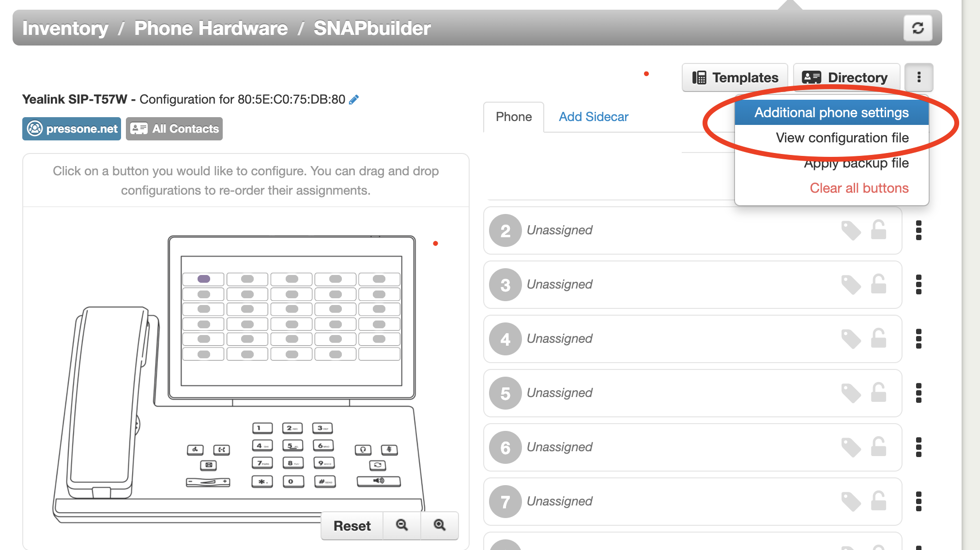
Task: Click the zoom out magnifier icon
Action: [401, 525]
